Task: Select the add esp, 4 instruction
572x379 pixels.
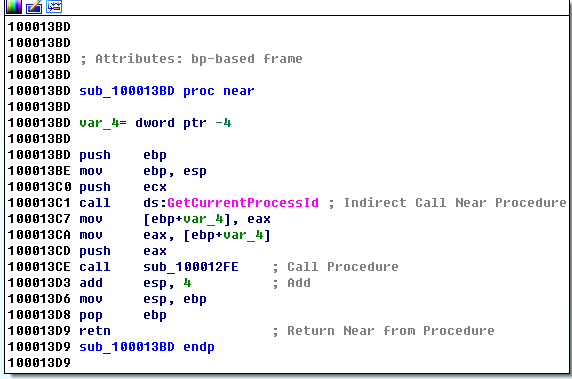Action: click(x=135, y=283)
